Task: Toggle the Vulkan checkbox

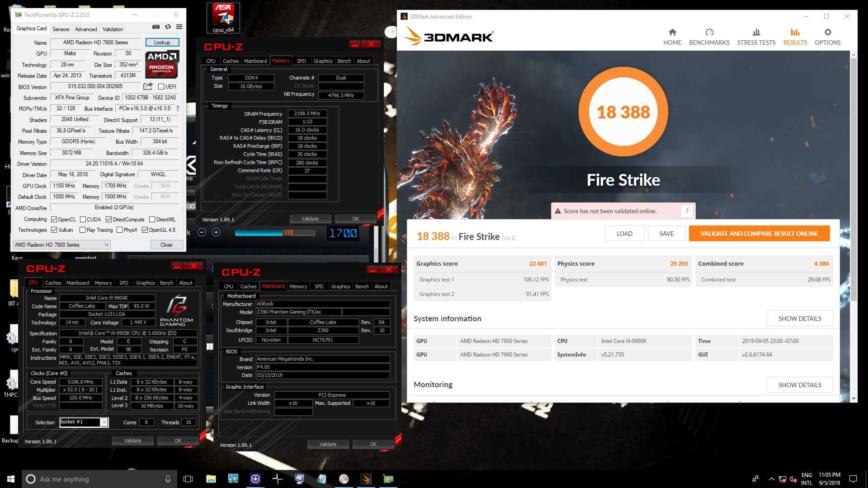Action: [x=54, y=230]
